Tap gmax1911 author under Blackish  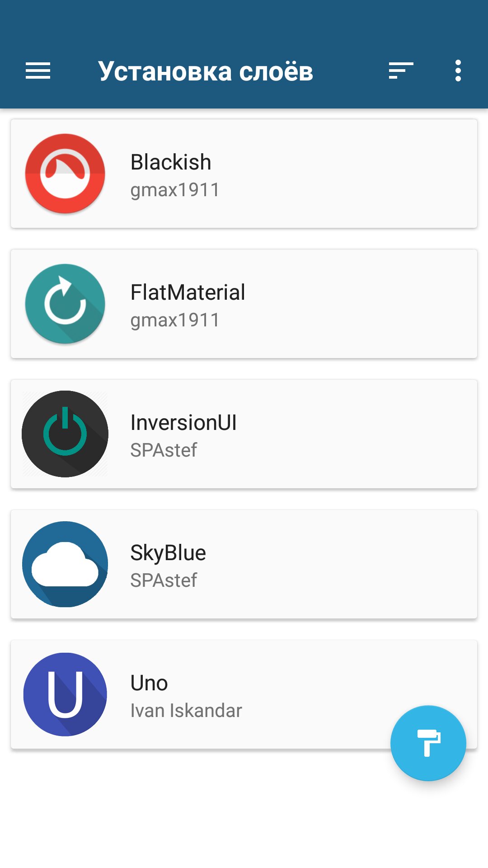point(175,190)
